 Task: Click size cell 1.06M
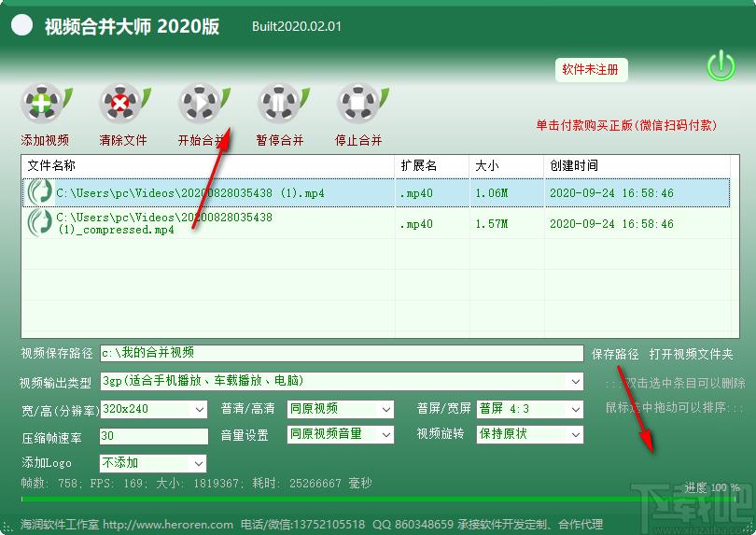[491, 193]
